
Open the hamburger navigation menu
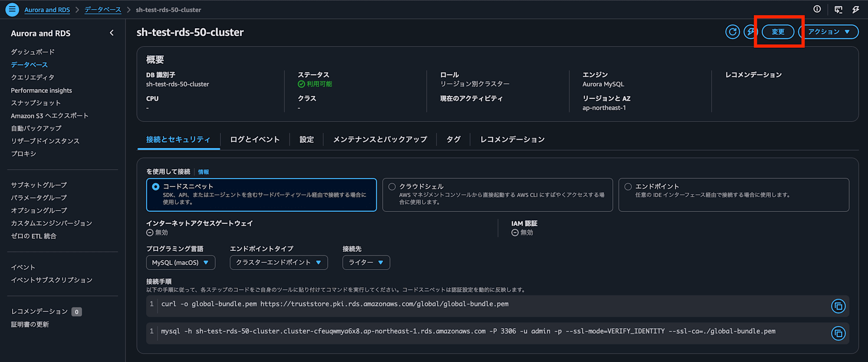tap(12, 9)
